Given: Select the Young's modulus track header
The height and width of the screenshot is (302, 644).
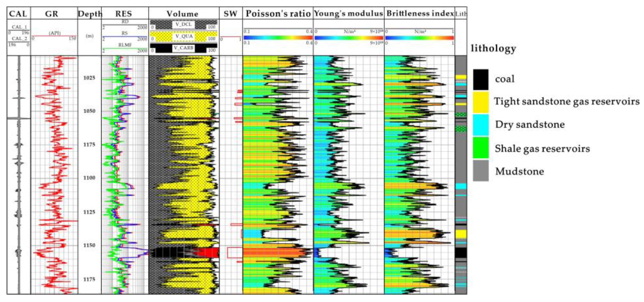Looking at the screenshot, I should click(x=348, y=14).
